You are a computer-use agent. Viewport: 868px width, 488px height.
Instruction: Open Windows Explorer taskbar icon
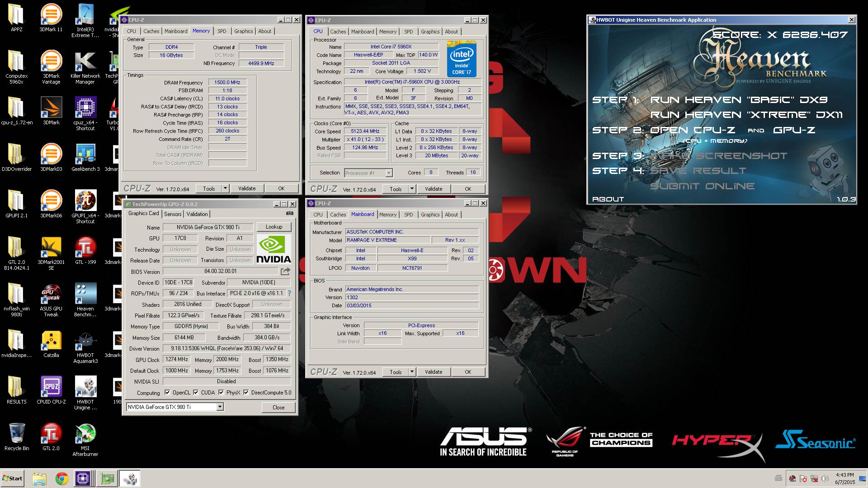(39, 479)
